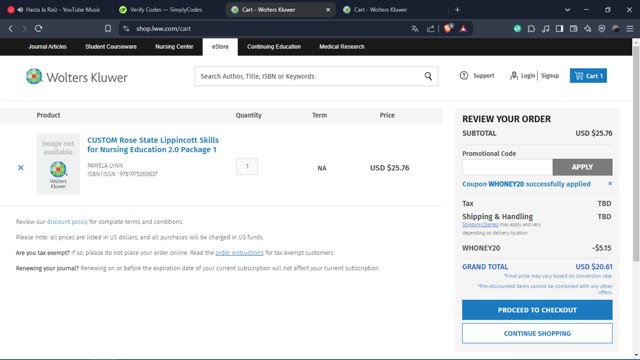
Task: Open a new browser tab
Action: [x=457, y=9]
